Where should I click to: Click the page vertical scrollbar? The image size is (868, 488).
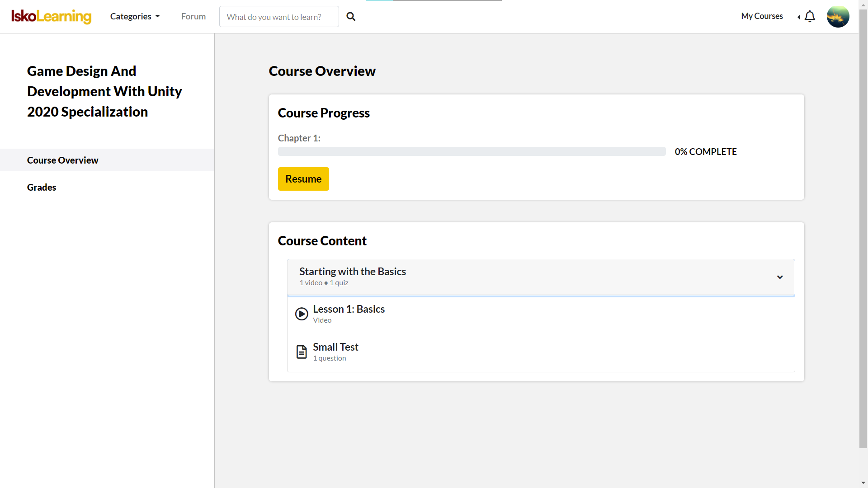coord(863,226)
